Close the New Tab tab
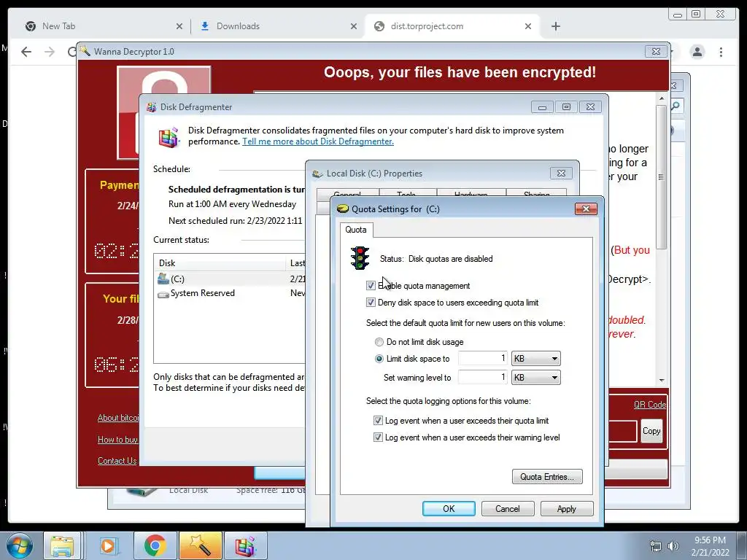Viewport: 747px width, 560px height. tap(179, 26)
